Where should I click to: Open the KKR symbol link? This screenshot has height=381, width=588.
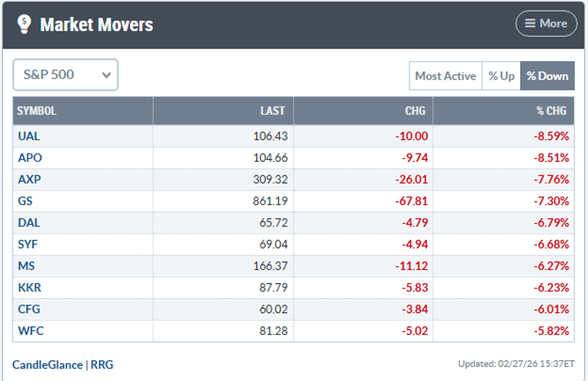(x=29, y=287)
